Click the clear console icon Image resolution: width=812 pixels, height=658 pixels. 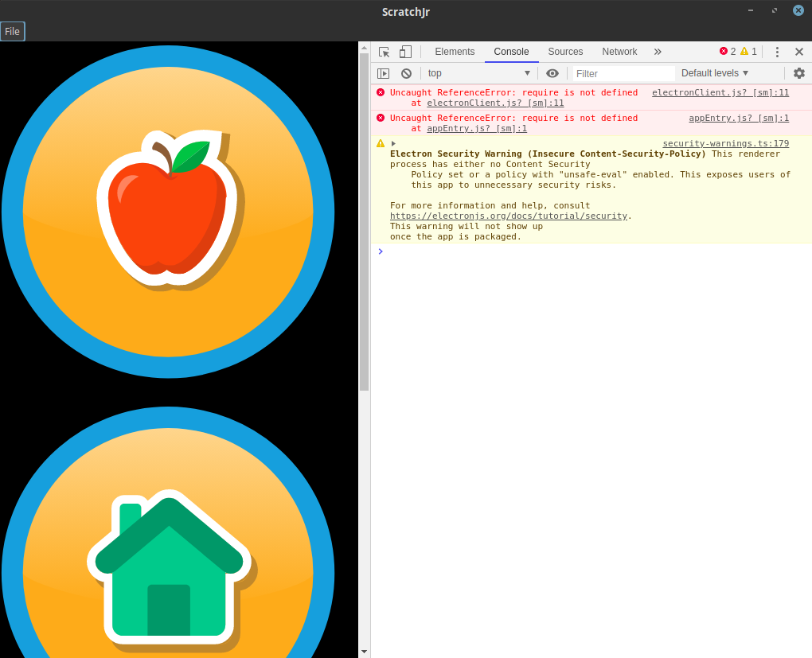406,72
